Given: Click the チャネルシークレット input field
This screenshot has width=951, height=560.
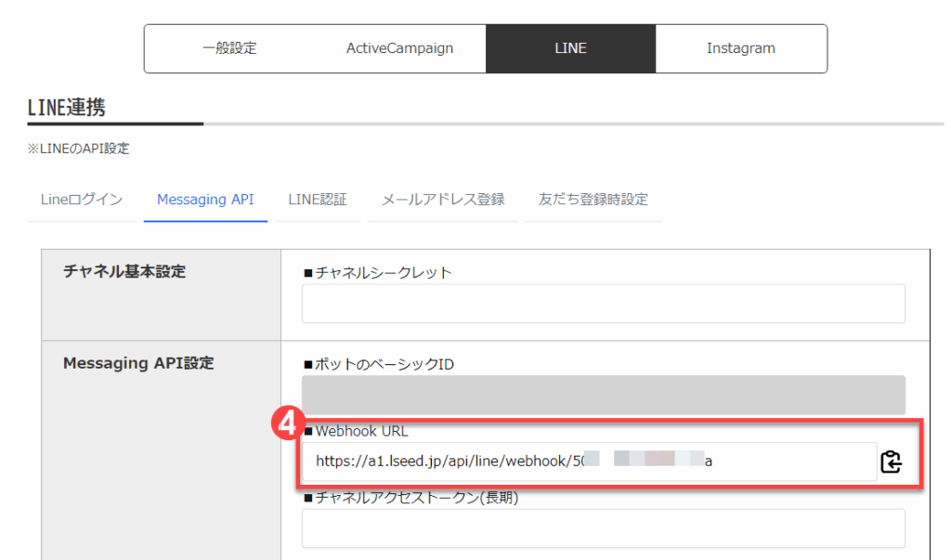Looking at the screenshot, I should pyautogui.click(x=603, y=304).
